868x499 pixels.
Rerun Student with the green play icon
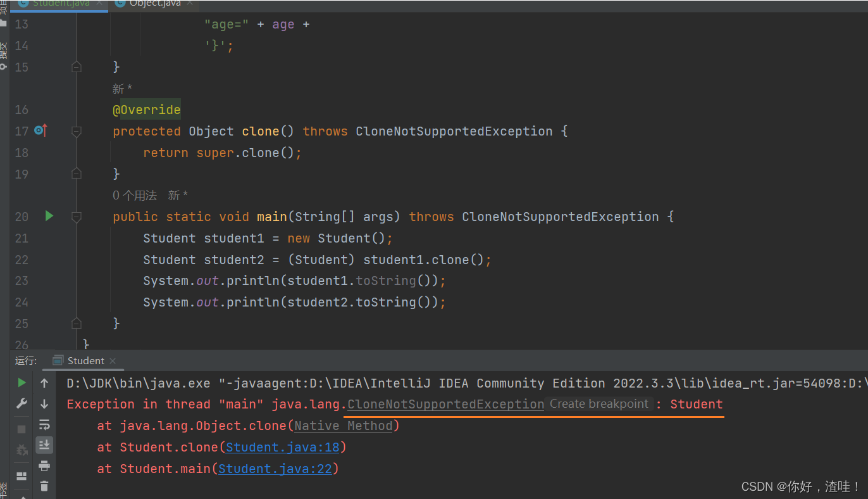22,382
